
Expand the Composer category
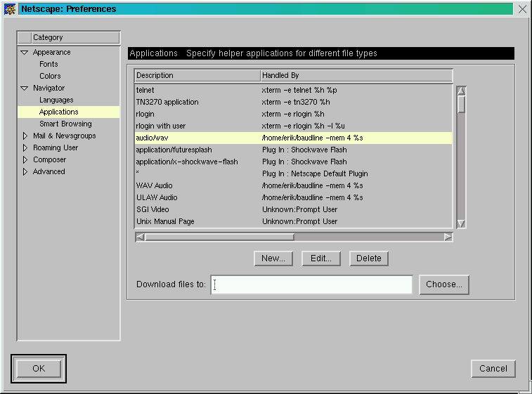tap(25, 160)
